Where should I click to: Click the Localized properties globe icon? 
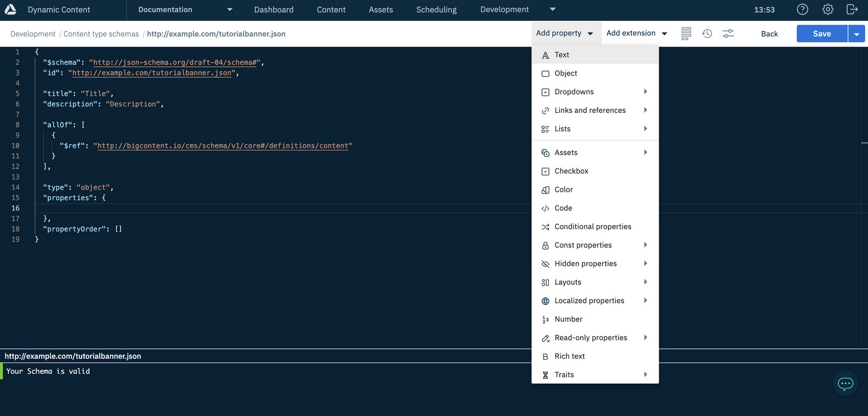tap(545, 301)
